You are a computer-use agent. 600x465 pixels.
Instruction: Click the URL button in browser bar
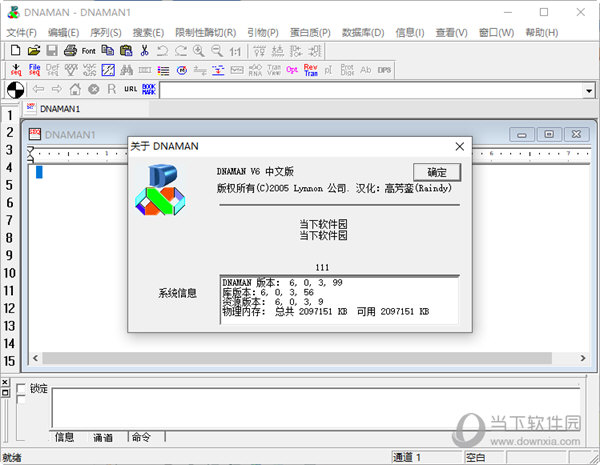tap(130, 89)
